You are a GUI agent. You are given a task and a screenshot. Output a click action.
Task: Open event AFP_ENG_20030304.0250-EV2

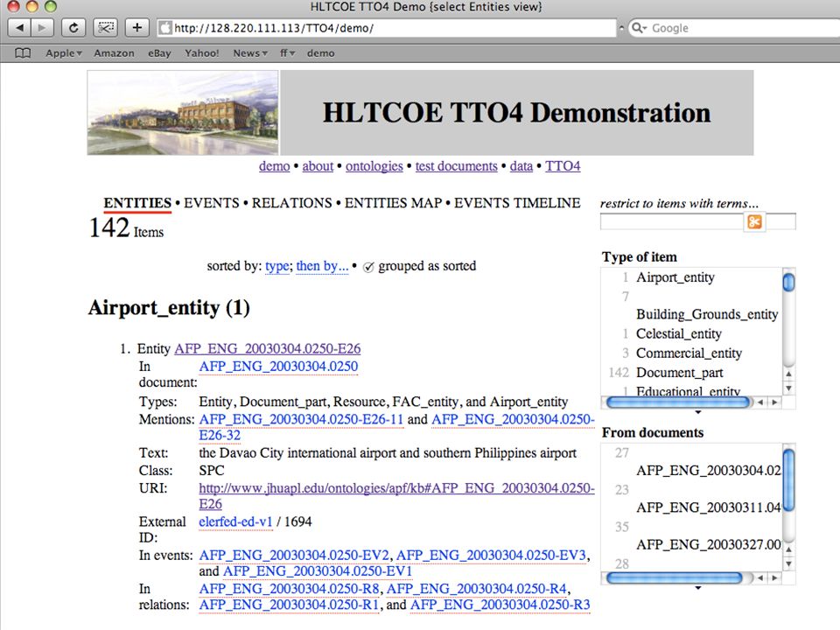tap(294, 556)
